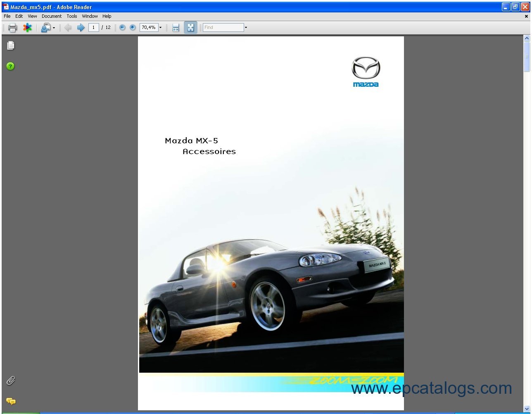
Task: Expand the zoom percentage dropdown arrow
Action: click(x=161, y=28)
